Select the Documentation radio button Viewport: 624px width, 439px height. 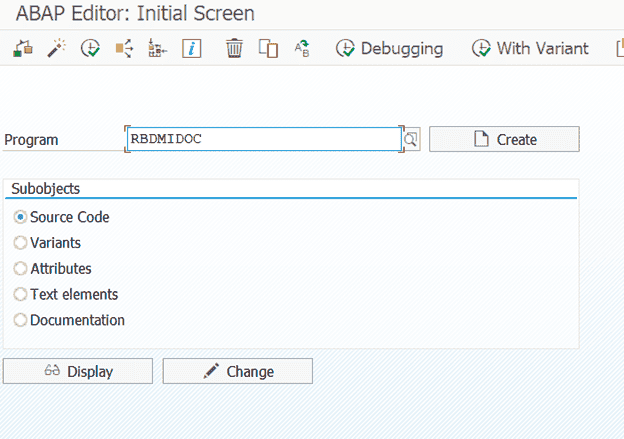[21, 321]
